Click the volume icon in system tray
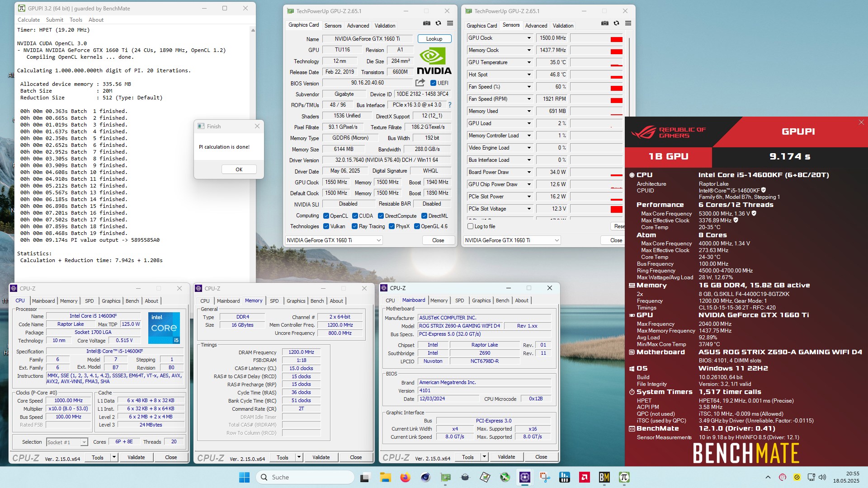The width and height of the screenshot is (868, 488). (822, 477)
